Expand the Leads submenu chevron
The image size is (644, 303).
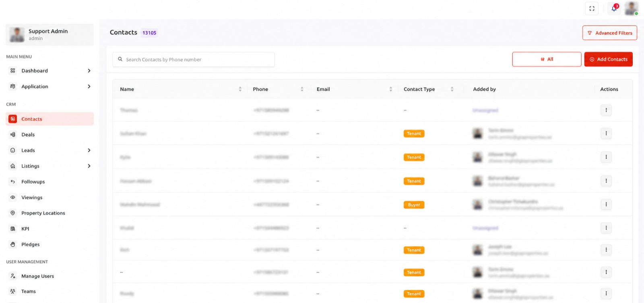pyautogui.click(x=89, y=150)
